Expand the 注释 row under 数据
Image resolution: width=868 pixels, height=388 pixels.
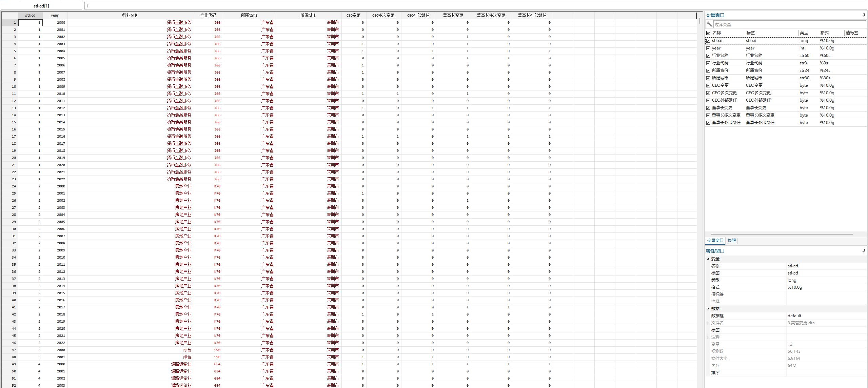(x=708, y=337)
